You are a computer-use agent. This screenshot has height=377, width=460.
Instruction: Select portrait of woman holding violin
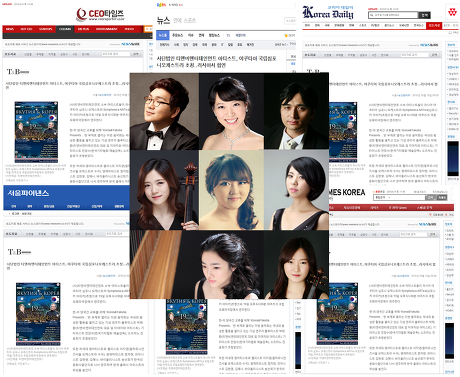[296, 264]
